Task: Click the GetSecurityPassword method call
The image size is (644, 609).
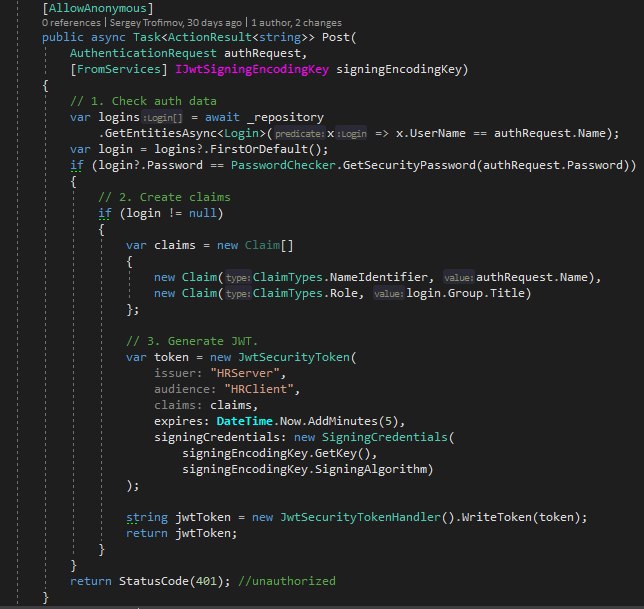Action: (x=409, y=165)
